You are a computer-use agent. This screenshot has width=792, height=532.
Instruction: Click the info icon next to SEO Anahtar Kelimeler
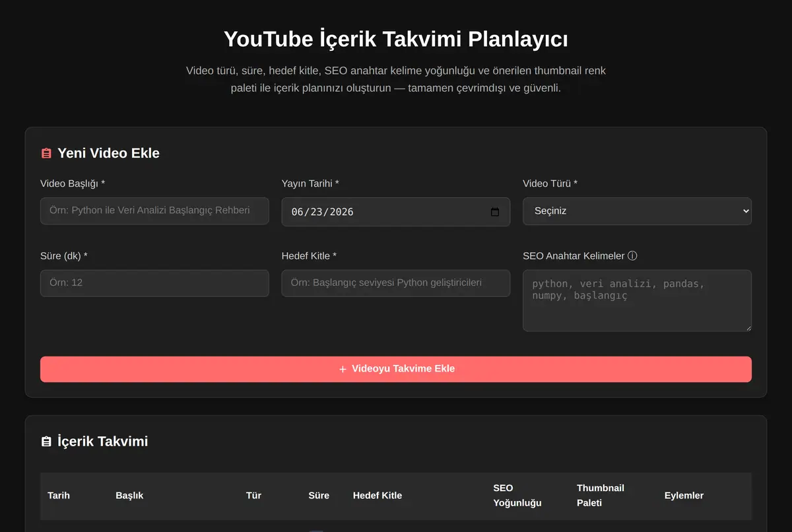[632, 256]
